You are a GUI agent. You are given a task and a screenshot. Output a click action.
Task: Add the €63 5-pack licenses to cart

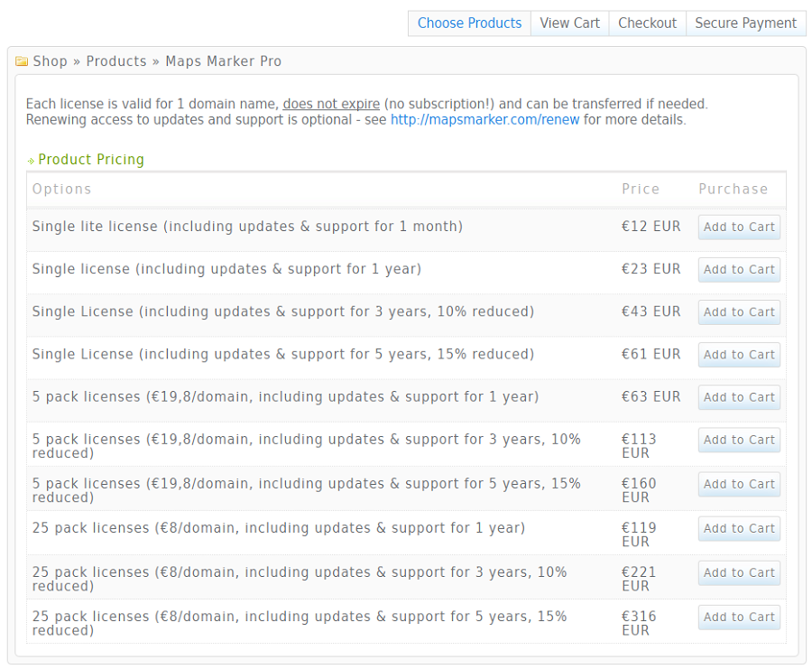pyautogui.click(x=739, y=397)
